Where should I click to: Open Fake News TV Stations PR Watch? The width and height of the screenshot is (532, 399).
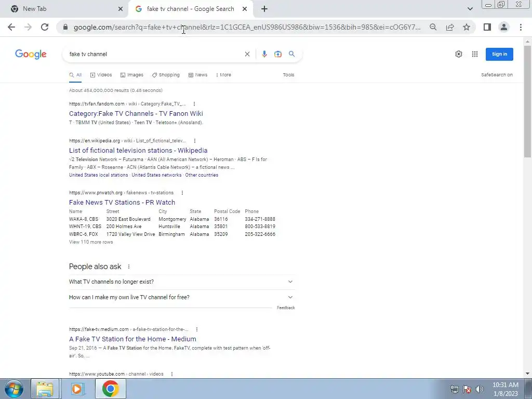(x=122, y=202)
